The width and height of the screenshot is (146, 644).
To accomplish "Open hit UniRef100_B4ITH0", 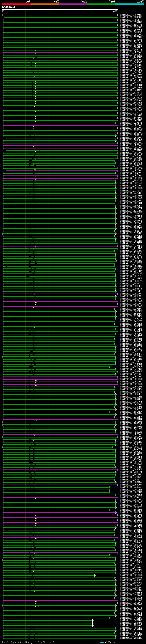I will [131, 120].
